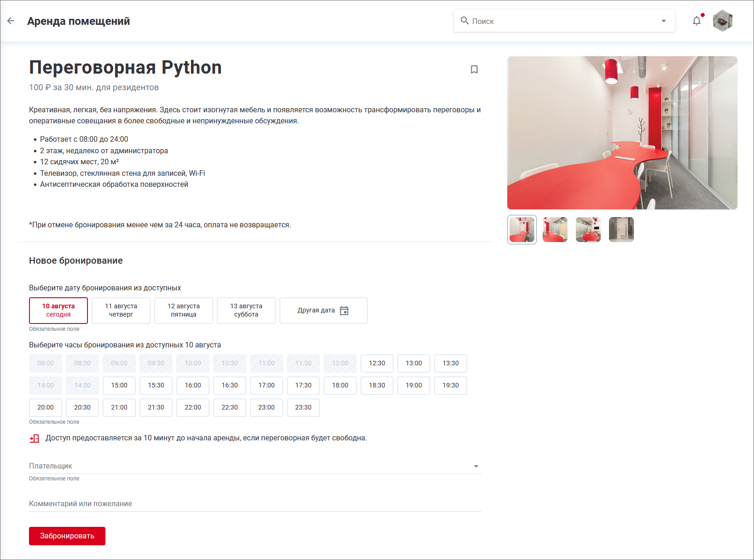Screen dimensions: 754x560
Task: Select the 11 августа четверг date
Action: tap(121, 311)
